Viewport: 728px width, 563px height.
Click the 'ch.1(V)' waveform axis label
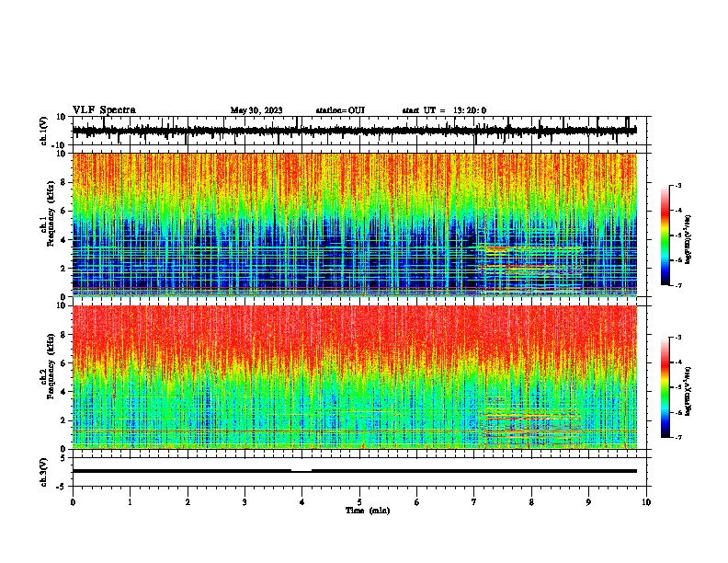coord(44,131)
